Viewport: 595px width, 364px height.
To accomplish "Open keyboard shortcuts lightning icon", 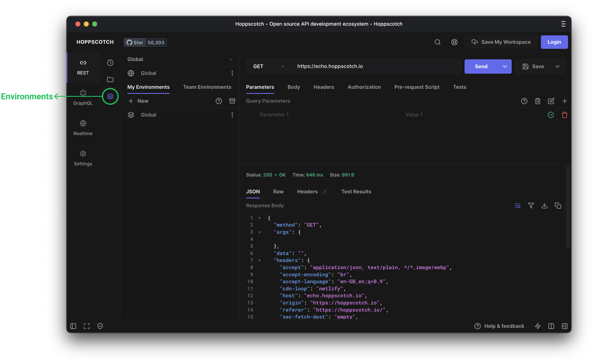I will pos(538,326).
